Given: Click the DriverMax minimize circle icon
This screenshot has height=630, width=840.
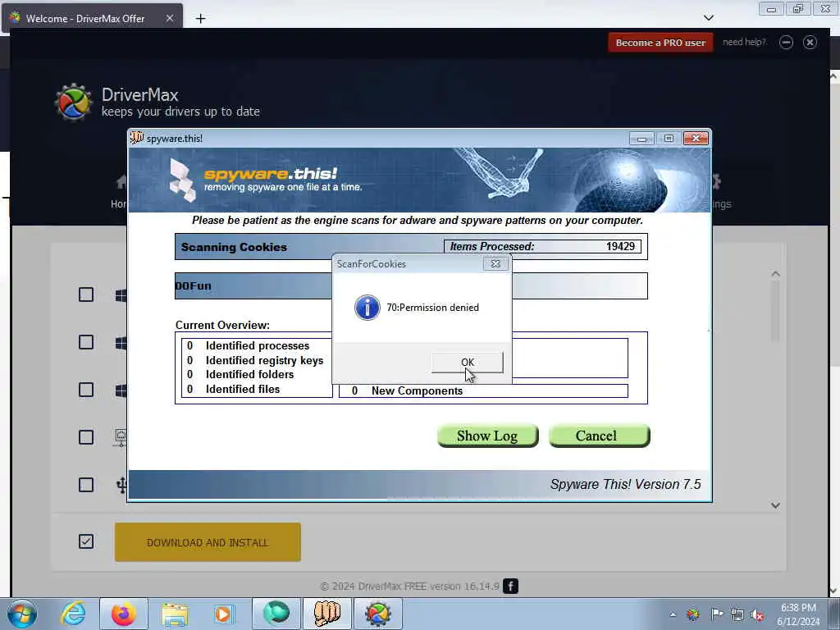Looking at the screenshot, I should coord(786,43).
